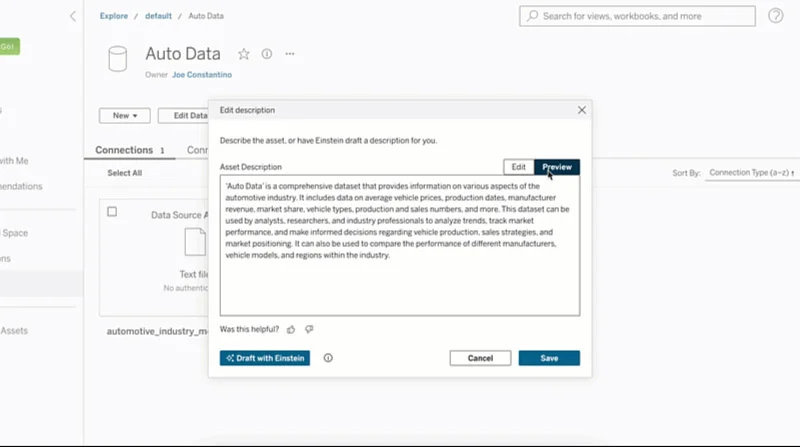Viewport: 800px width, 447px height.
Task: Expand the New dropdown button
Action: coord(124,116)
